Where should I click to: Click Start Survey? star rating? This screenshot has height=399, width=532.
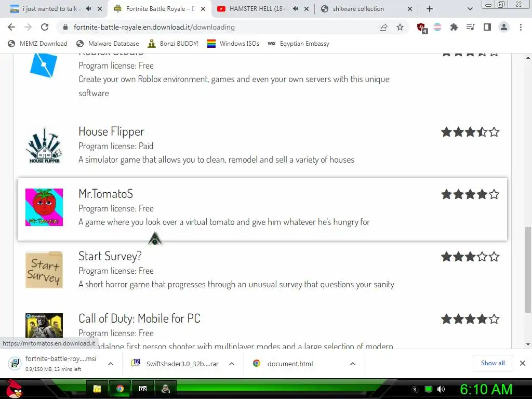(470, 257)
